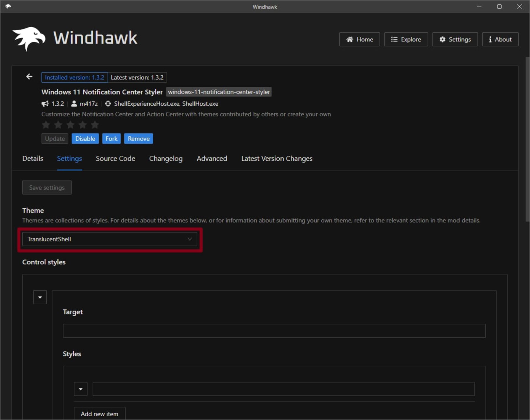Open the TranslucentShell theme dropdown
Image resolution: width=530 pixels, height=420 pixels.
coord(110,239)
